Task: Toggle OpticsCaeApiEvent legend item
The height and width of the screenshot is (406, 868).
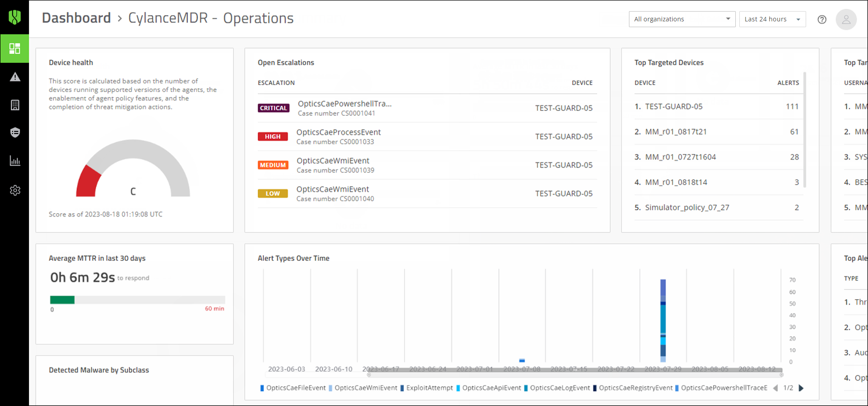Action: [x=488, y=388]
